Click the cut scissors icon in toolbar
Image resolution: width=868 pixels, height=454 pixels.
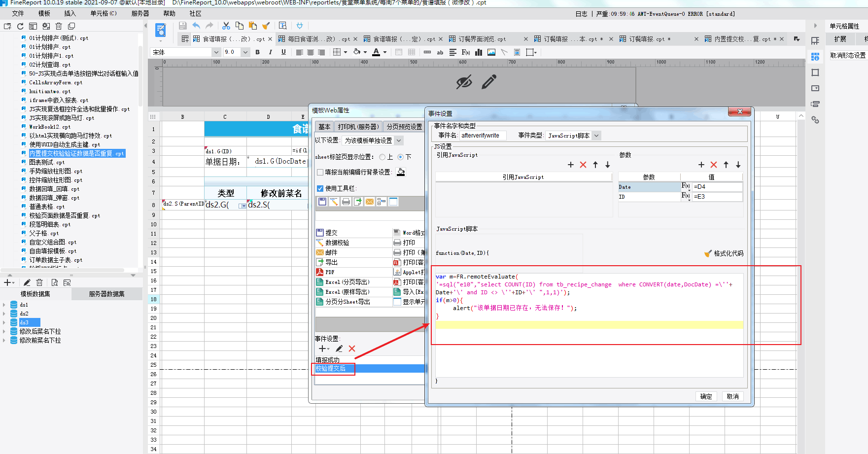(x=226, y=26)
